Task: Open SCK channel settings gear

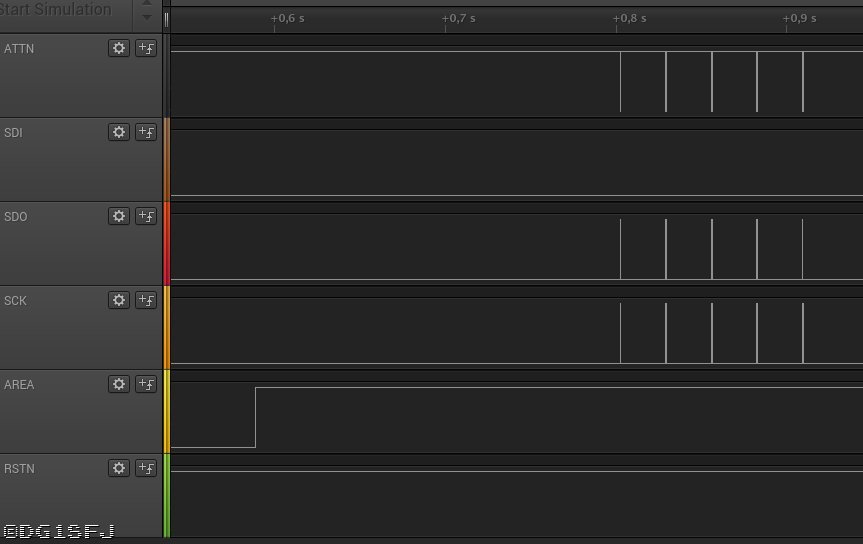Action: [119, 300]
